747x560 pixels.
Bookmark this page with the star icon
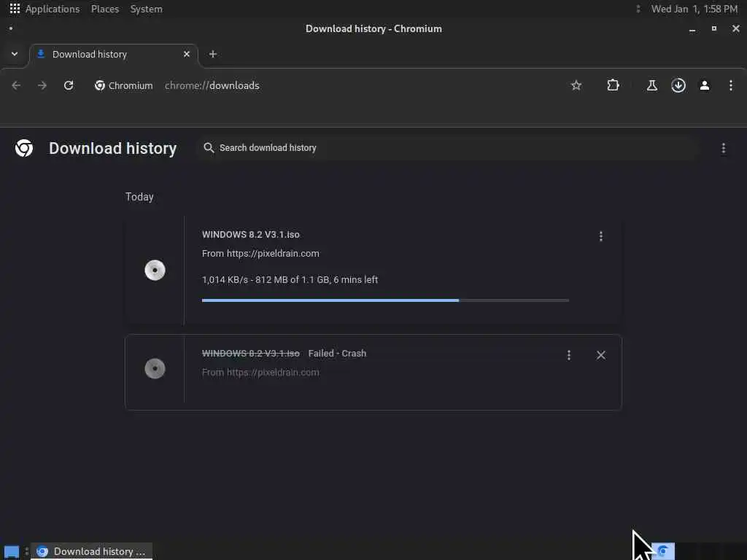(576, 86)
